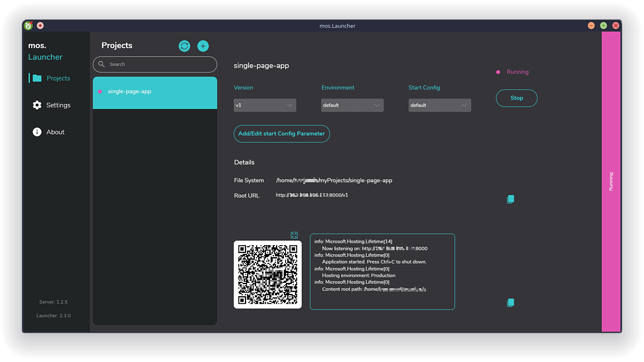Click the running status dot beside single-page-app
The width and height of the screenshot is (644, 362).
[100, 91]
